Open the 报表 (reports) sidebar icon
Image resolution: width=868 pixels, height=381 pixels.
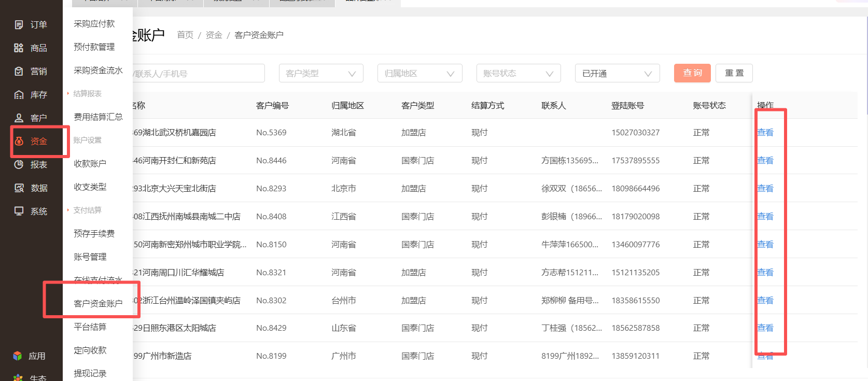coord(19,164)
